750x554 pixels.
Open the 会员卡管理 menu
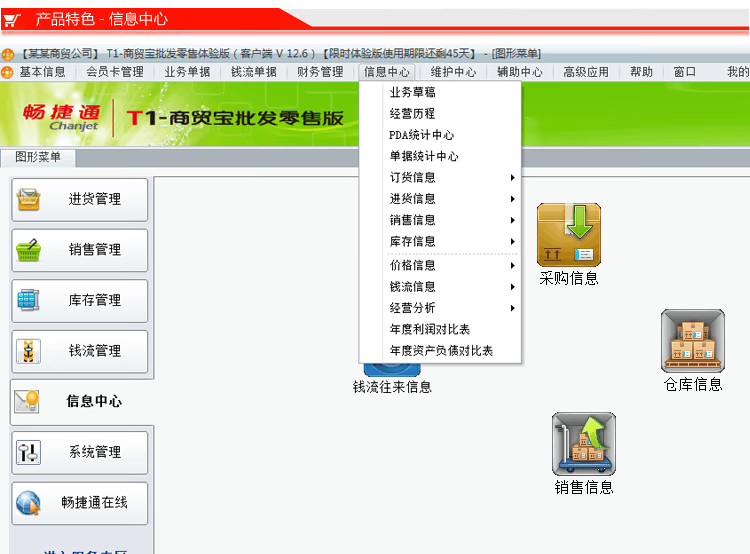point(115,72)
